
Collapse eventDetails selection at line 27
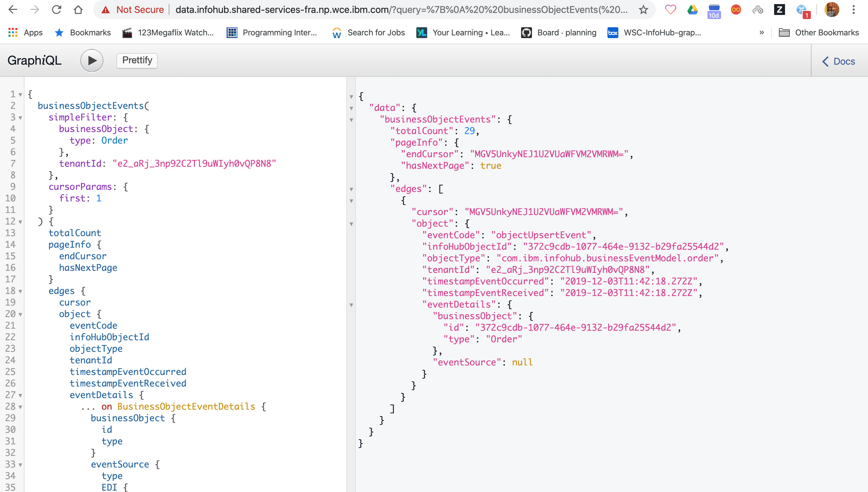(x=20, y=396)
